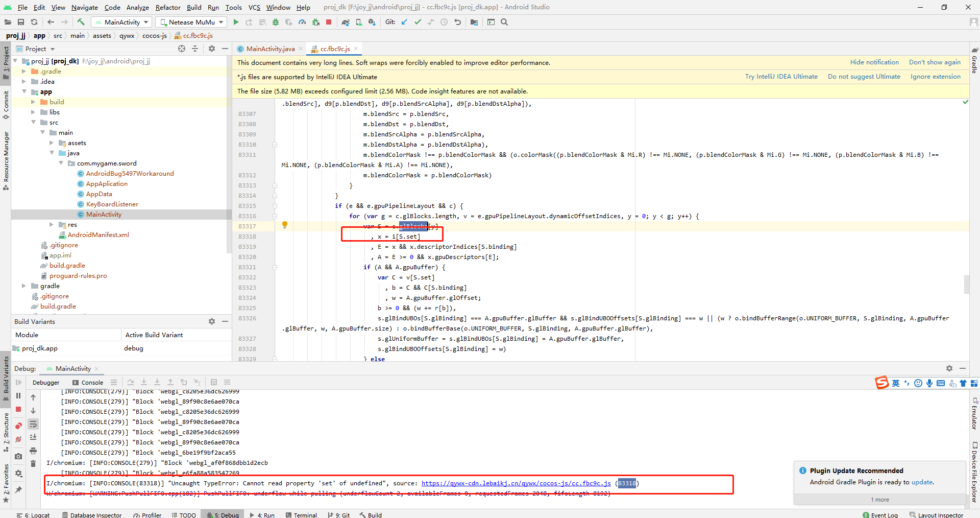
Task: Open the SDK Manager icon
Action: tap(372, 22)
